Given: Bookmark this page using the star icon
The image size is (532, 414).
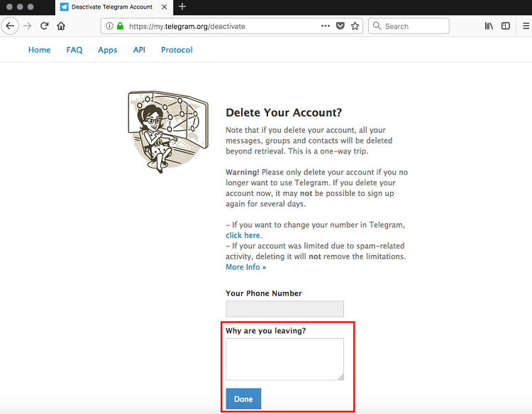Looking at the screenshot, I should point(355,26).
